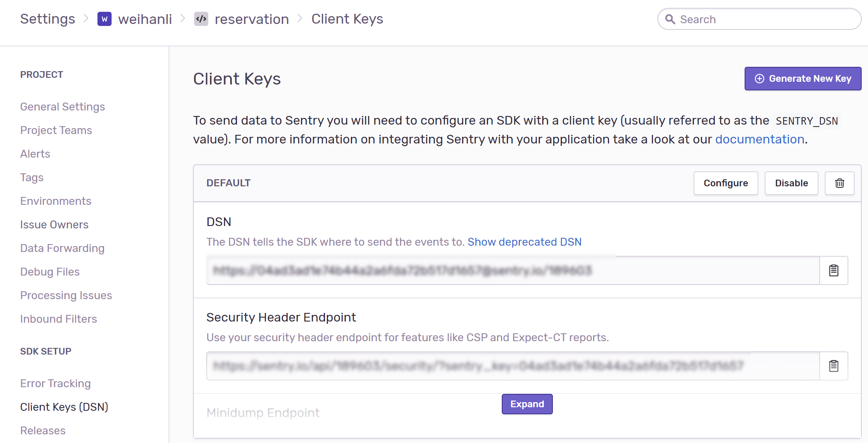Open the documentation link
Screen dimensions: 868x443
[x=760, y=139]
